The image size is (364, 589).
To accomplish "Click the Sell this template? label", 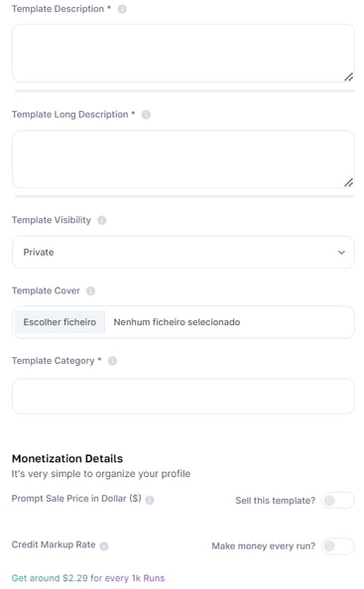I will (x=276, y=501).
